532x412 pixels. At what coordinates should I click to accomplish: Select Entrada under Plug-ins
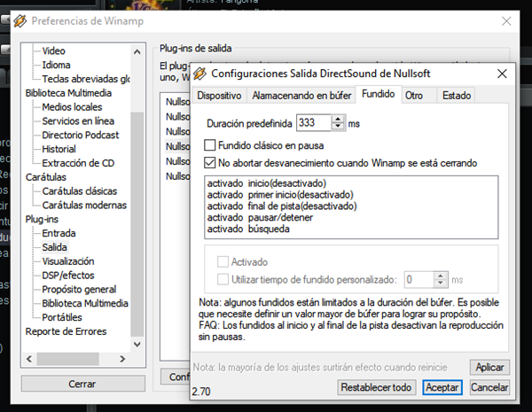click(x=59, y=233)
